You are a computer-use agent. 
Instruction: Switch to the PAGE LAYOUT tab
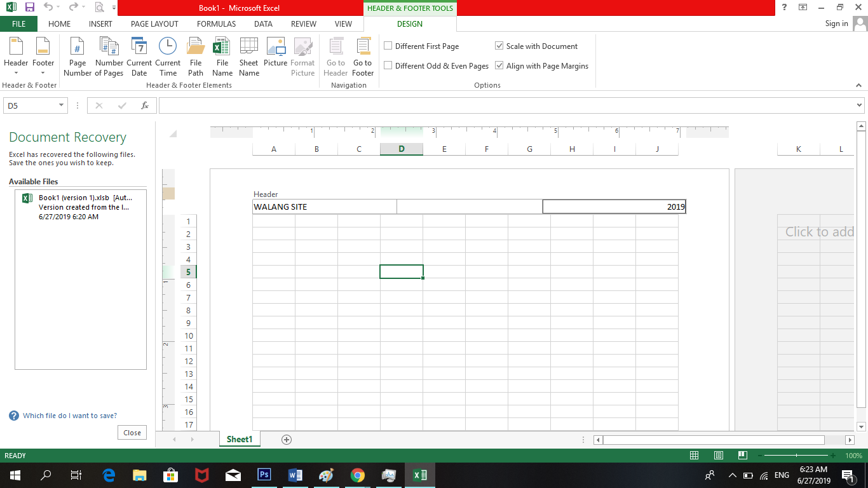154,24
